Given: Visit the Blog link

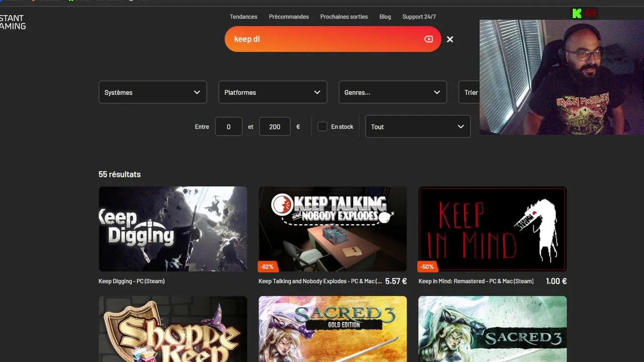Looking at the screenshot, I should click(385, 17).
